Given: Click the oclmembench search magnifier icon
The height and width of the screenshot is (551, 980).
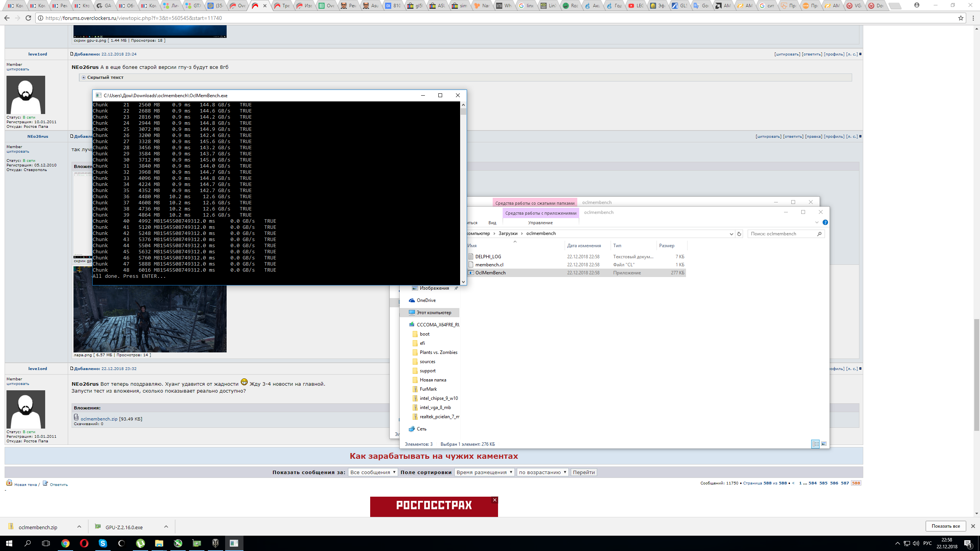Looking at the screenshot, I should [819, 234].
